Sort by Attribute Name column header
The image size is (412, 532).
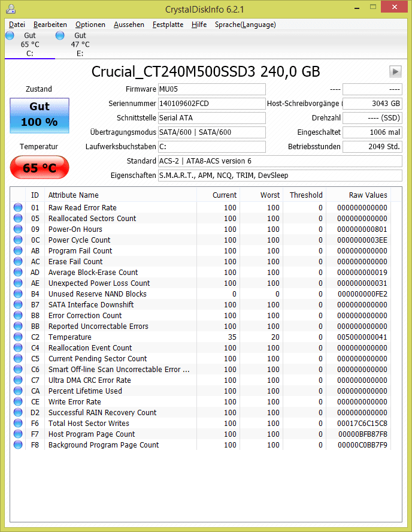point(120,195)
